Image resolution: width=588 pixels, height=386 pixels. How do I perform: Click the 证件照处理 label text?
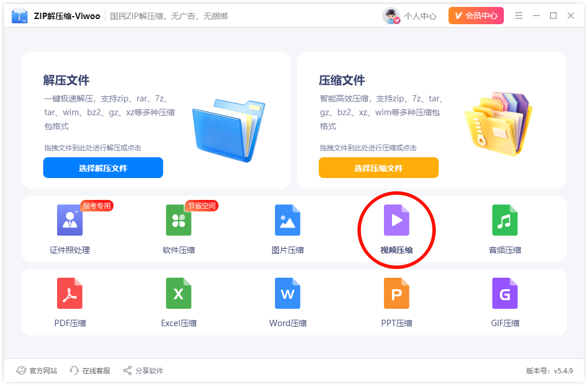tap(70, 250)
